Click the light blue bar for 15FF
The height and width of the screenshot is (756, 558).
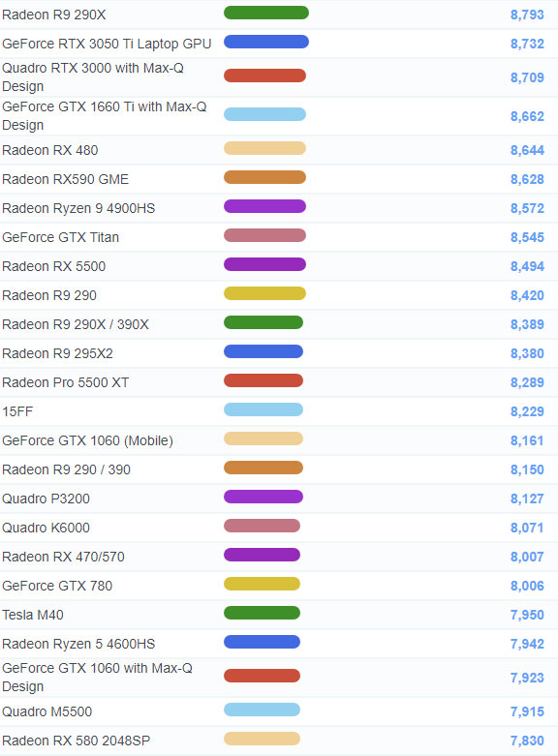pos(263,409)
